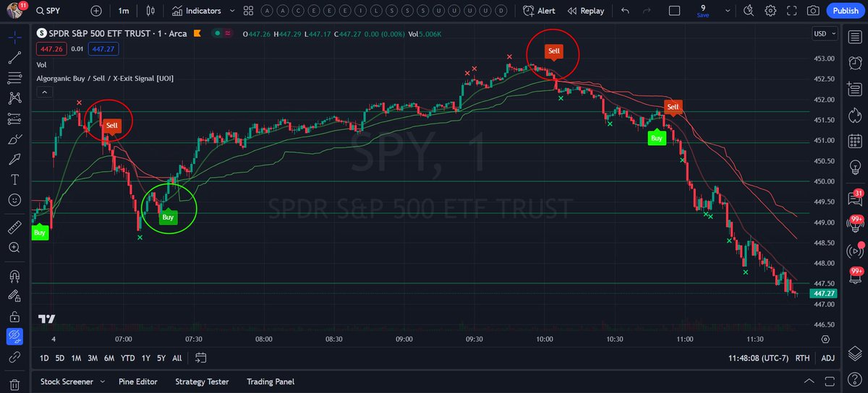The height and width of the screenshot is (393, 868).
Task: Toggle lock all drawing tools
Action: click(14, 316)
